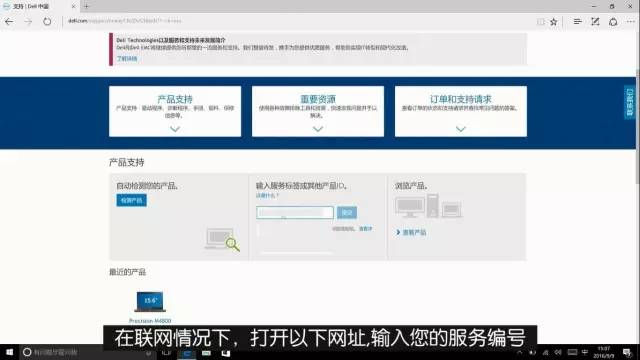640x360 pixels.
Task: Click the 了解详情 link in the notice banner
Action: click(127, 59)
